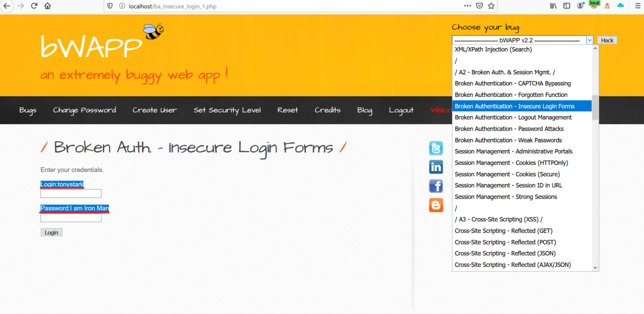The height and width of the screenshot is (314, 644).
Task: Click the orange bug extension icon
Action: (608, 6)
